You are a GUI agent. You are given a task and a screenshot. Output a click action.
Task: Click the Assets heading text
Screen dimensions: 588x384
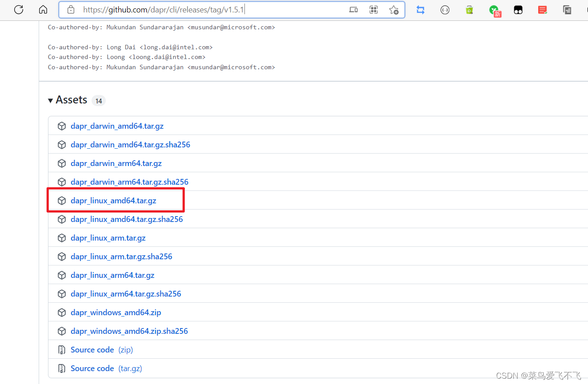pos(72,100)
